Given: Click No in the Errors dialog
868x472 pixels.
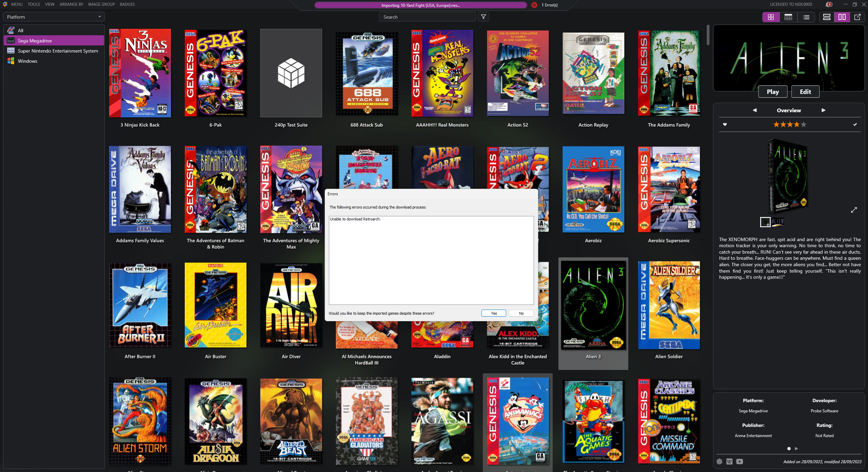Looking at the screenshot, I should pyautogui.click(x=521, y=313).
